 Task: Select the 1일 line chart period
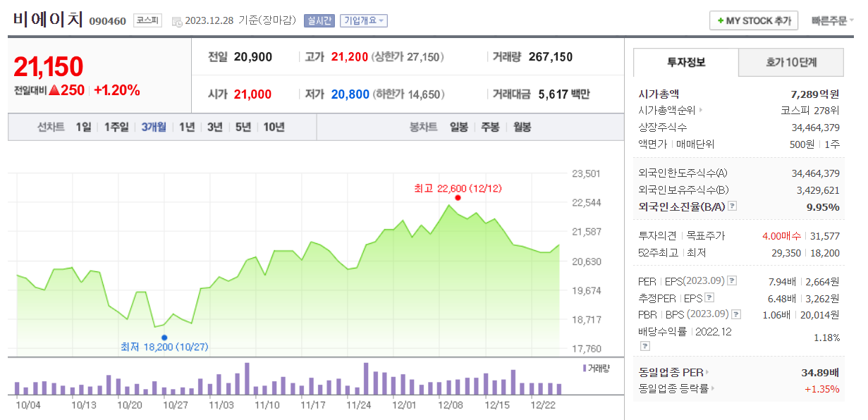click(x=83, y=127)
